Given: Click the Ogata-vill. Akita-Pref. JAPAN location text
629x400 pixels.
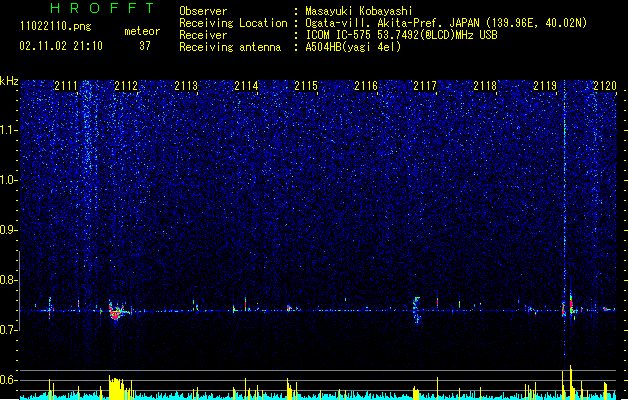Looking at the screenshot, I should coord(446,23).
